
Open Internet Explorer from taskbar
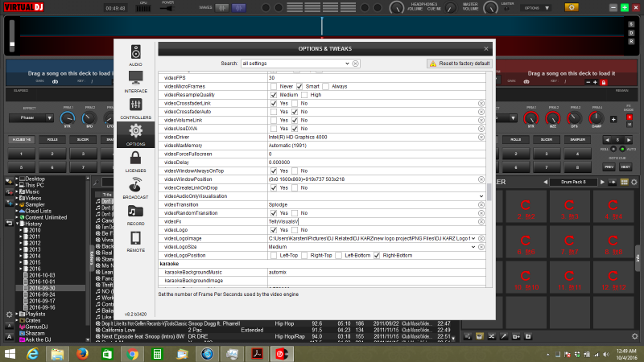coord(32,354)
